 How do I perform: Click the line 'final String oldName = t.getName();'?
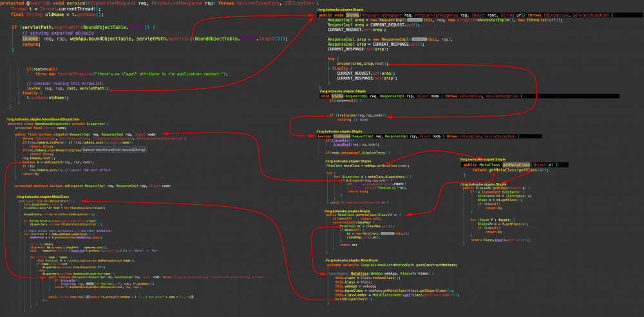57,15
